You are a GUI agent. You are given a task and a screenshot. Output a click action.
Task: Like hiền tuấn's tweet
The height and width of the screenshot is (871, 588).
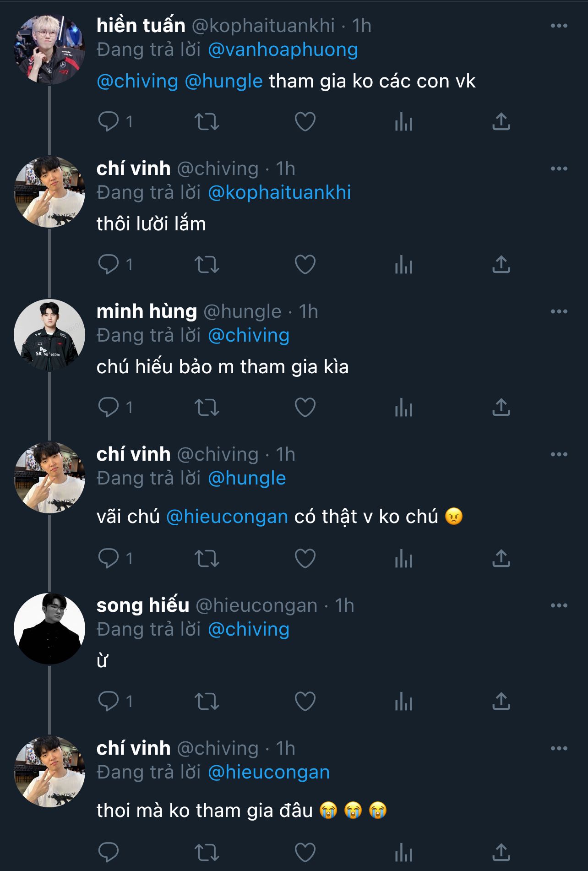[305, 122]
